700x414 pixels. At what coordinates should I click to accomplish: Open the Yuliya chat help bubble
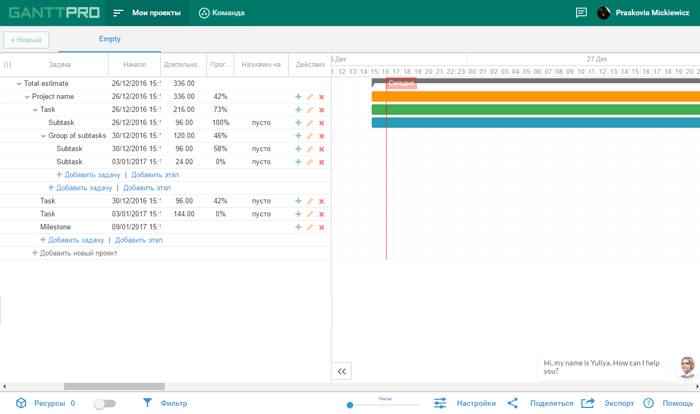601,367
